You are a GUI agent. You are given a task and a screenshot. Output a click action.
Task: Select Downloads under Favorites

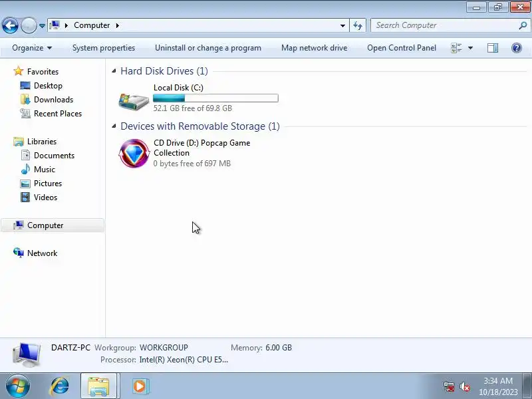coord(53,99)
